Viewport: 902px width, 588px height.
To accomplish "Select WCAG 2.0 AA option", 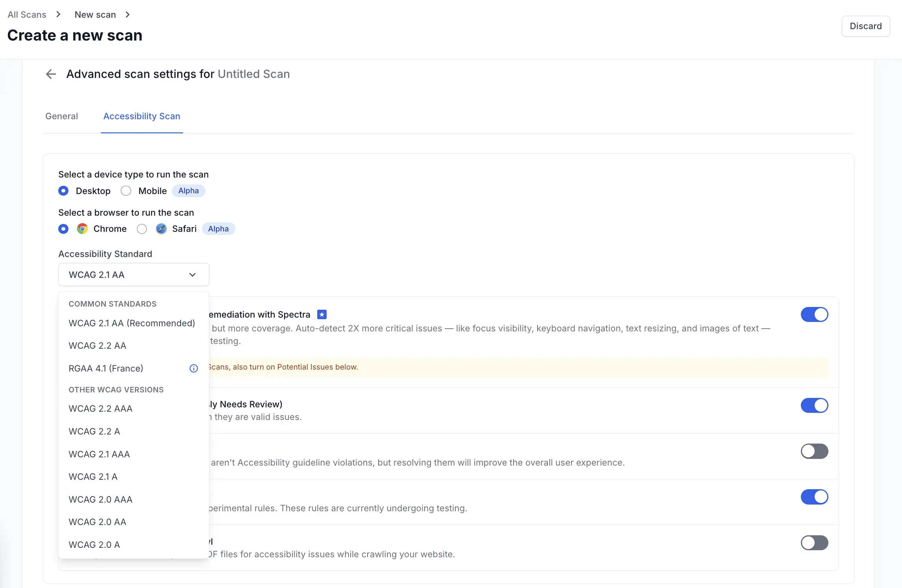I will (133, 522).
